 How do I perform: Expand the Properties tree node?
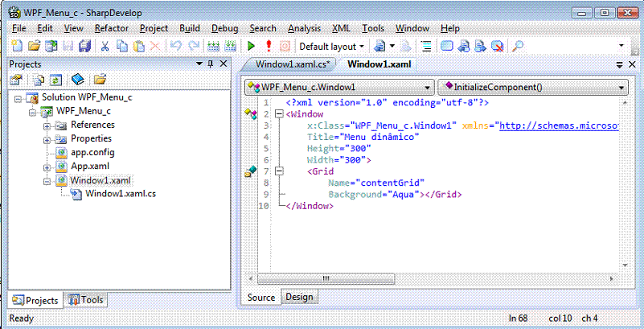pyautogui.click(x=47, y=141)
